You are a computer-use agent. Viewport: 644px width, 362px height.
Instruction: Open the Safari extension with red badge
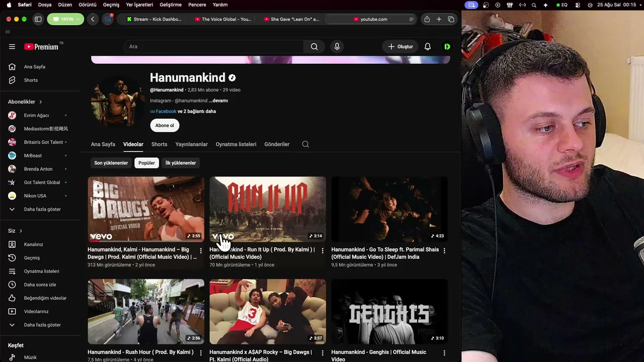pyautogui.click(x=108, y=19)
